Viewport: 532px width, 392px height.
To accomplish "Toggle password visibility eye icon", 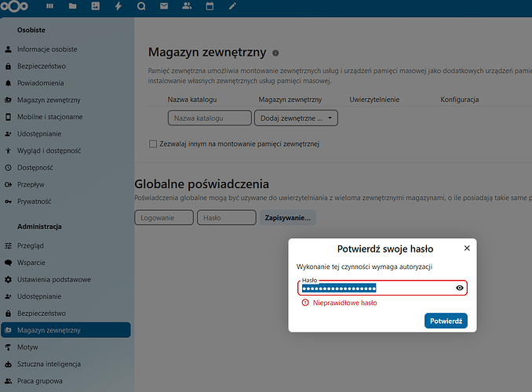I will click(460, 289).
